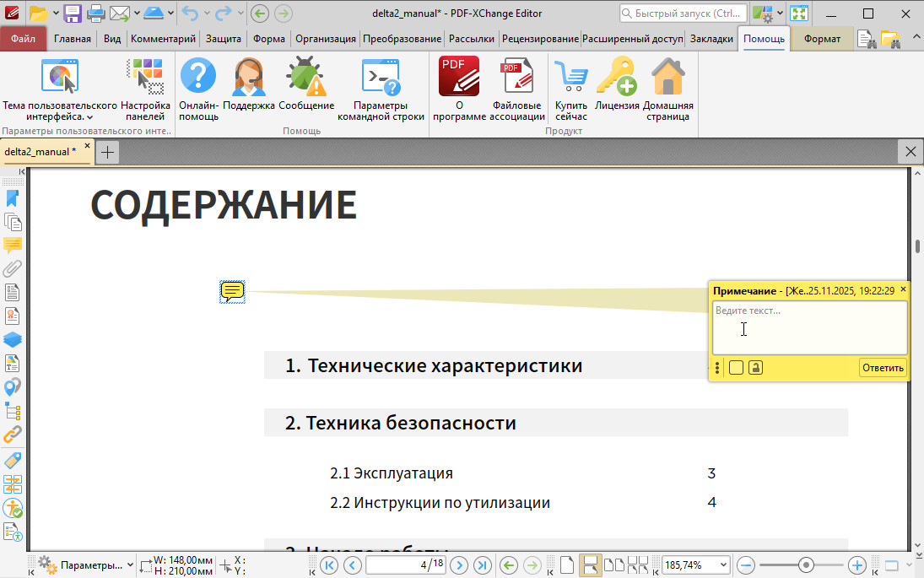Viewport: 924px width, 578px height.
Task: Open Файловые ассоциации settings
Action: [517, 78]
